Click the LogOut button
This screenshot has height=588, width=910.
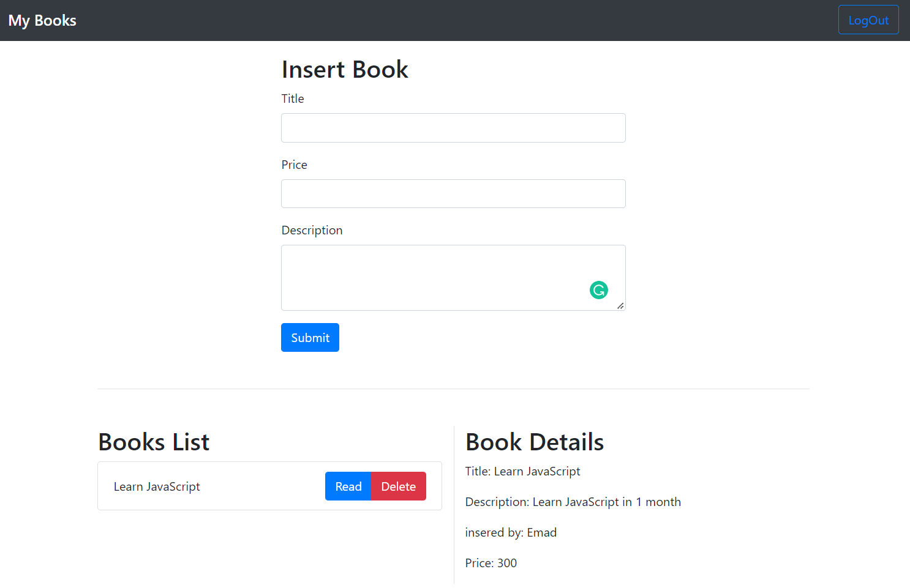pyautogui.click(x=868, y=20)
